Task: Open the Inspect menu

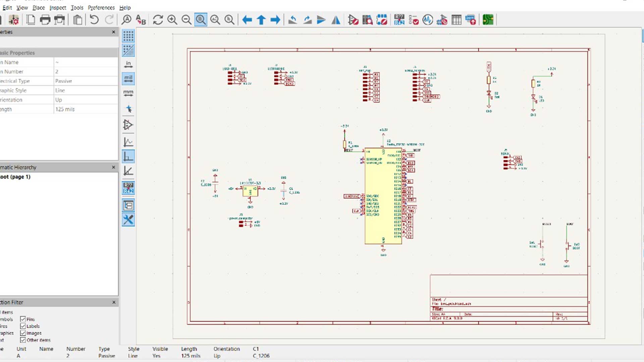Action: (58, 7)
